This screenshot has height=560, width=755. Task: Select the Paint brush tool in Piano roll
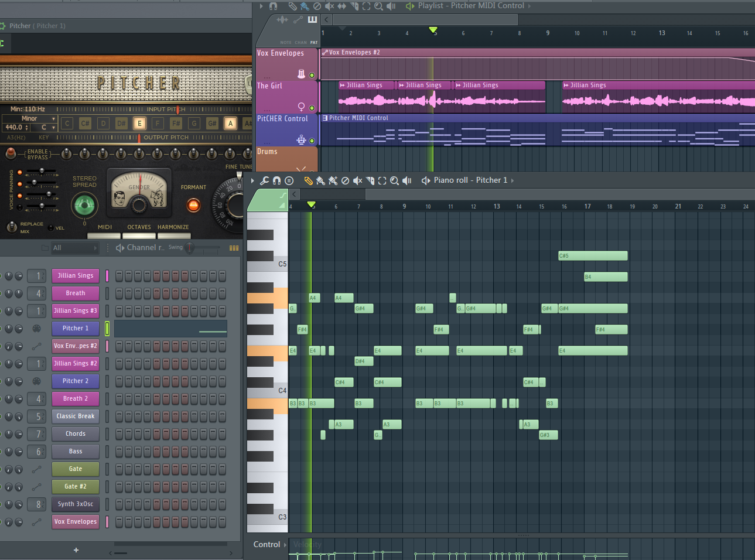(x=320, y=180)
